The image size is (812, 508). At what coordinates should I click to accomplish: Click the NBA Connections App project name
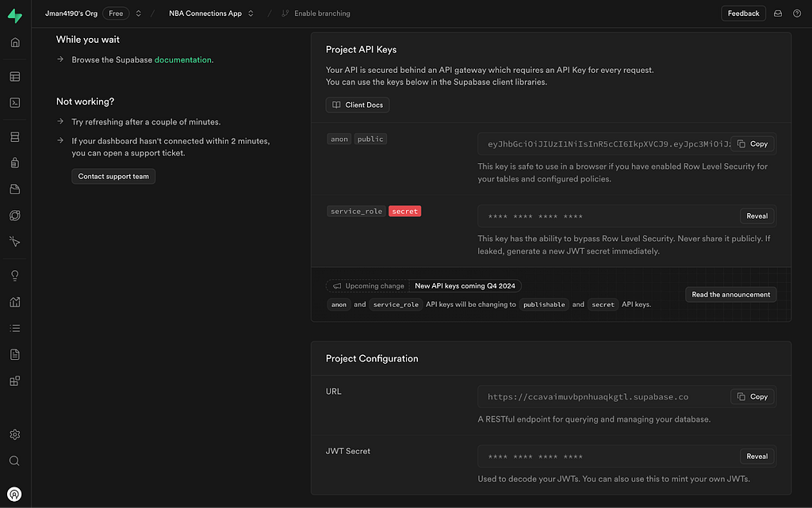pos(205,13)
